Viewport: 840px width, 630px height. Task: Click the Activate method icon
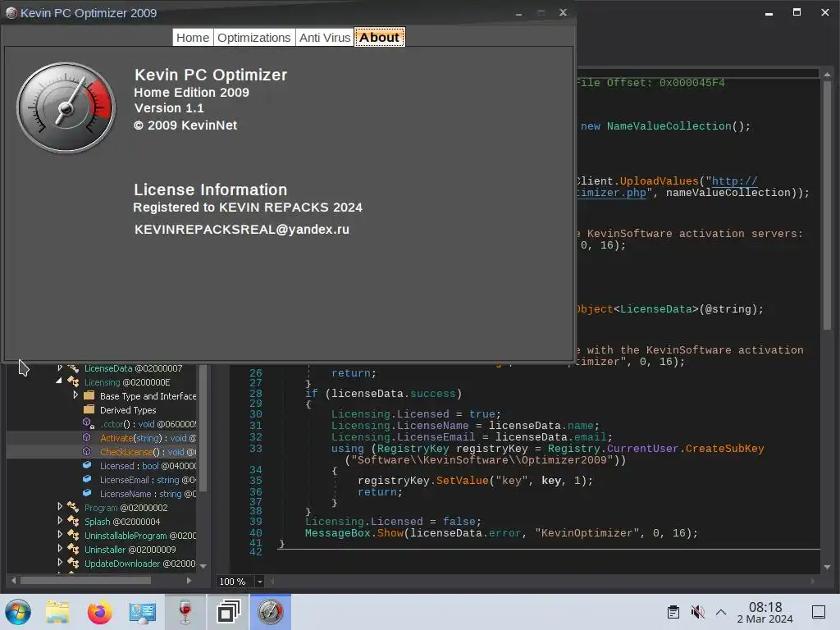(87, 438)
